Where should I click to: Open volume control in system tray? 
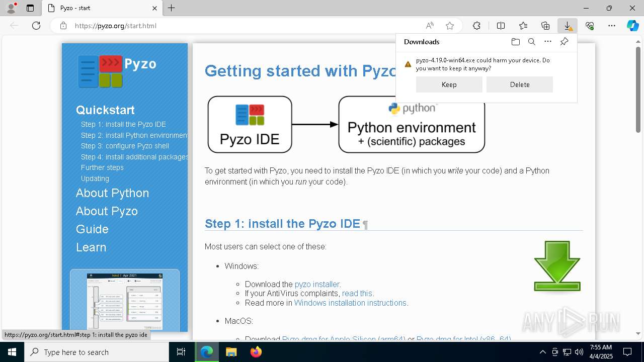pos(579,352)
